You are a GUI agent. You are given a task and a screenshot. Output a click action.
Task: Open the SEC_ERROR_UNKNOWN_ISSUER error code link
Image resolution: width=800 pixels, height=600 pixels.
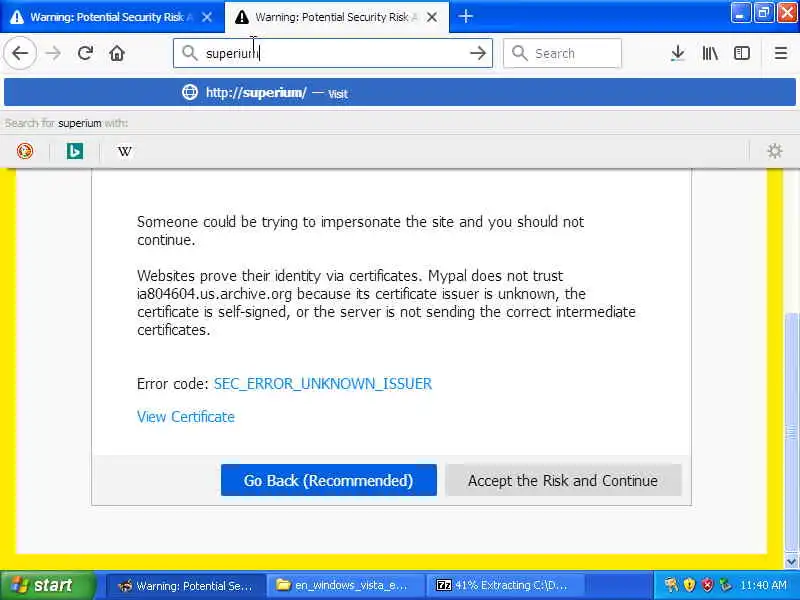[323, 384]
